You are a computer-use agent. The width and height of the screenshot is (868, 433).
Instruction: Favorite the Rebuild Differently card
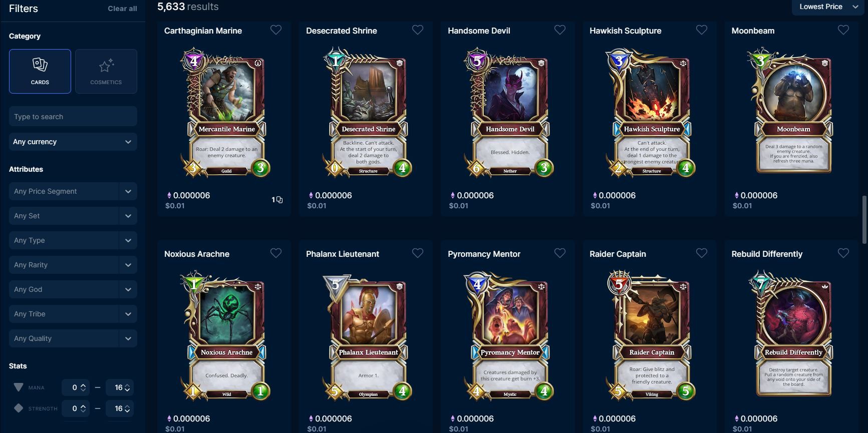pos(843,253)
